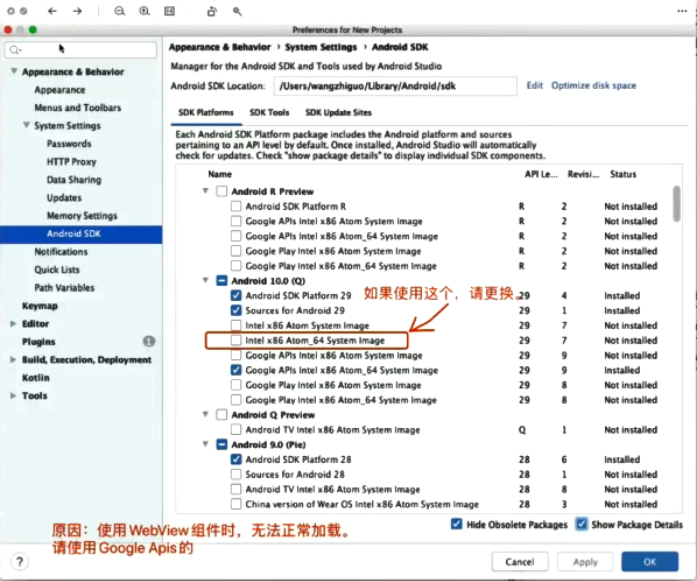Toggle the Hide Obsolete Packages checkbox

457,524
